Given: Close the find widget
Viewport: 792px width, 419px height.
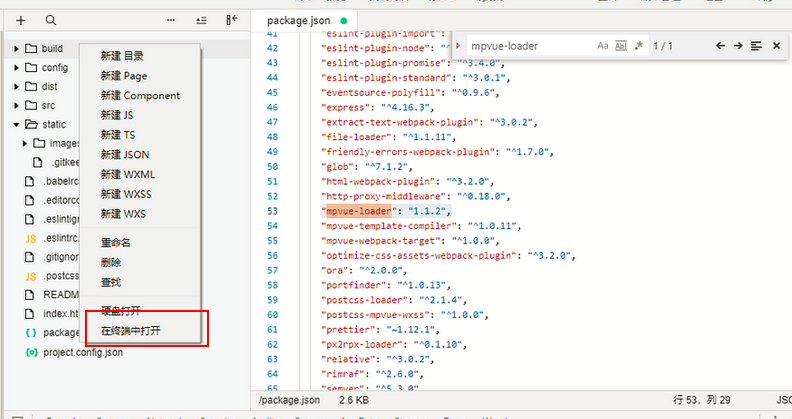Looking at the screenshot, I should point(776,46).
